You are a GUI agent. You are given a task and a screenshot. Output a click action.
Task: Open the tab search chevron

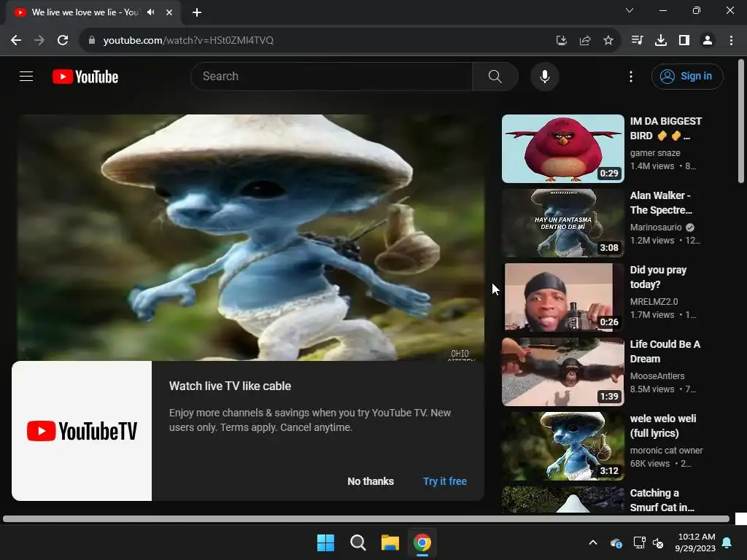click(x=630, y=10)
